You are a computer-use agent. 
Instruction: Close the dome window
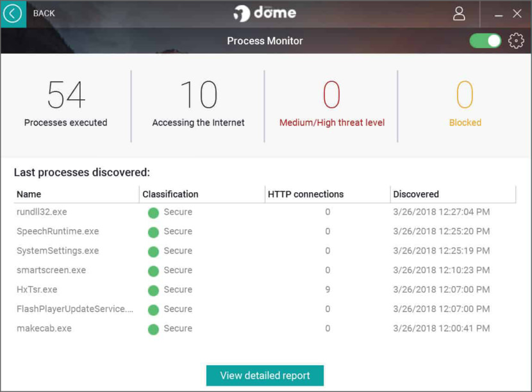pyautogui.click(x=517, y=14)
